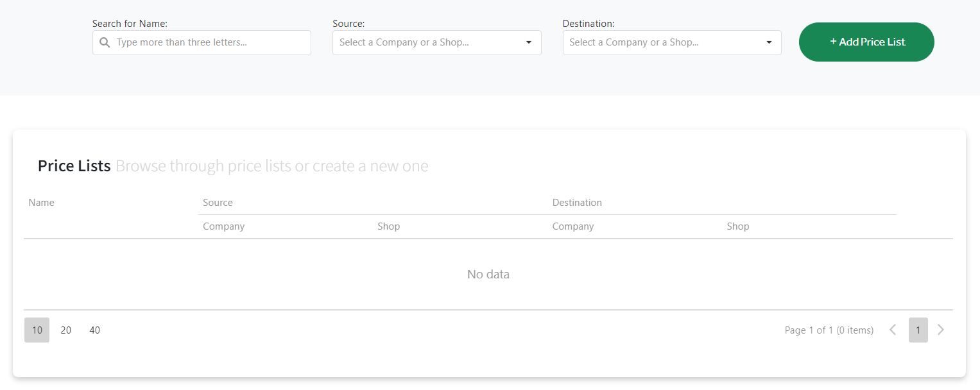
Task: Open the Destination dropdown arrow
Action: (x=769, y=42)
